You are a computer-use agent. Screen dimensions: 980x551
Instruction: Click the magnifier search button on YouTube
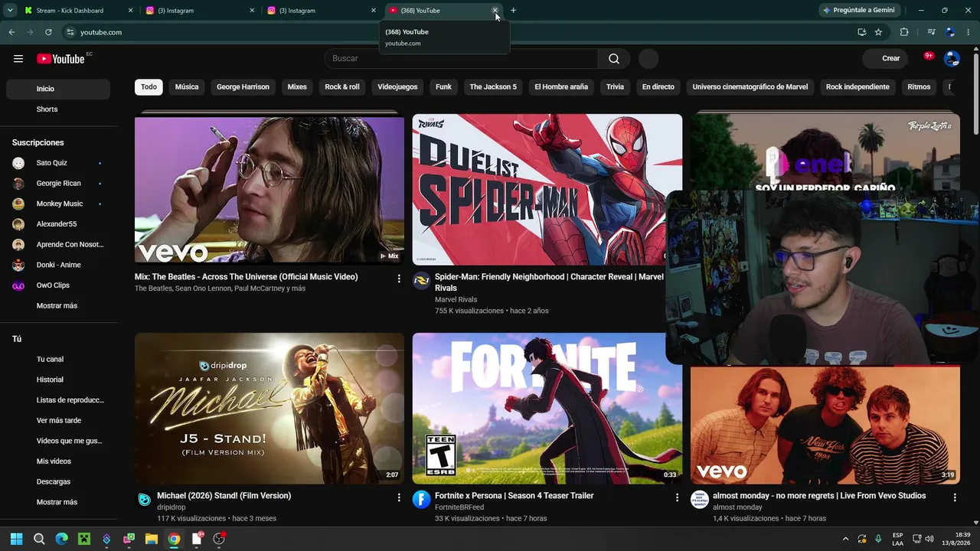click(614, 59)
